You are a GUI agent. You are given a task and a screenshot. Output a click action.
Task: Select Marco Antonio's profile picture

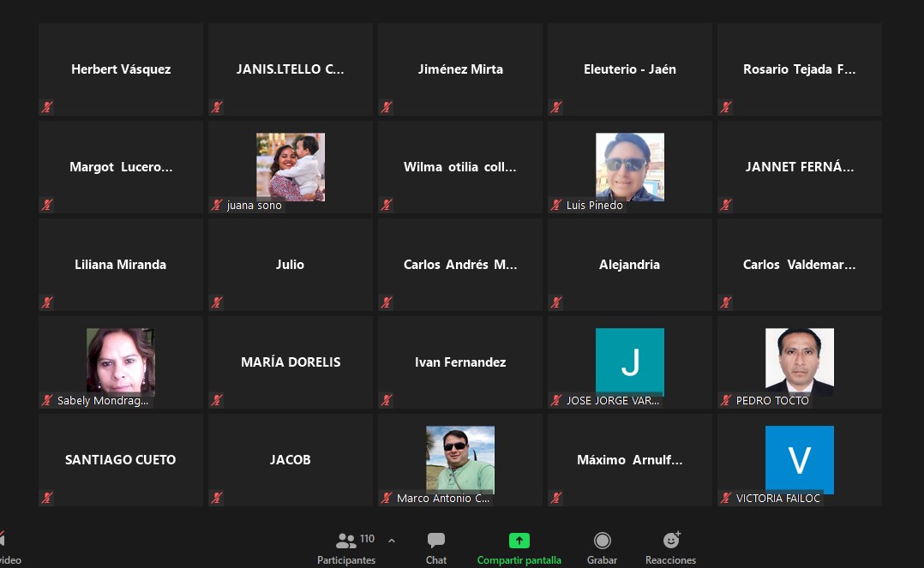click(460, 459)
